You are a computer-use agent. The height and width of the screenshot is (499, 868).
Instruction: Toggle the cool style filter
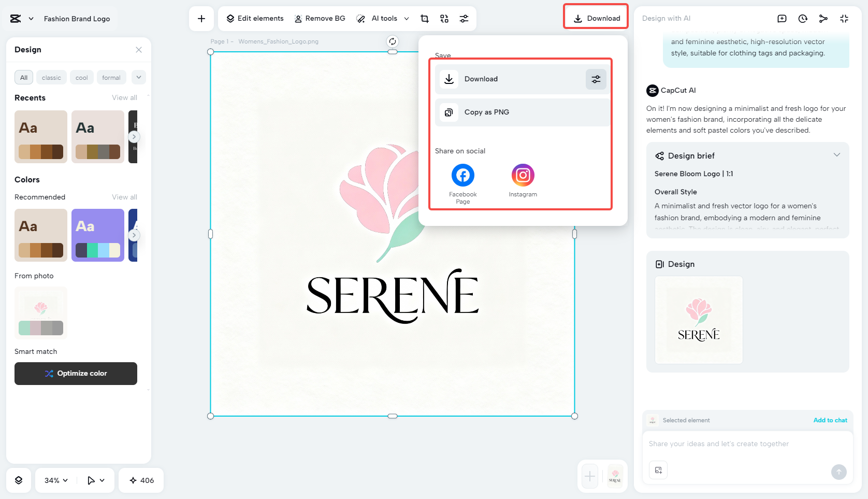(81, 77)
